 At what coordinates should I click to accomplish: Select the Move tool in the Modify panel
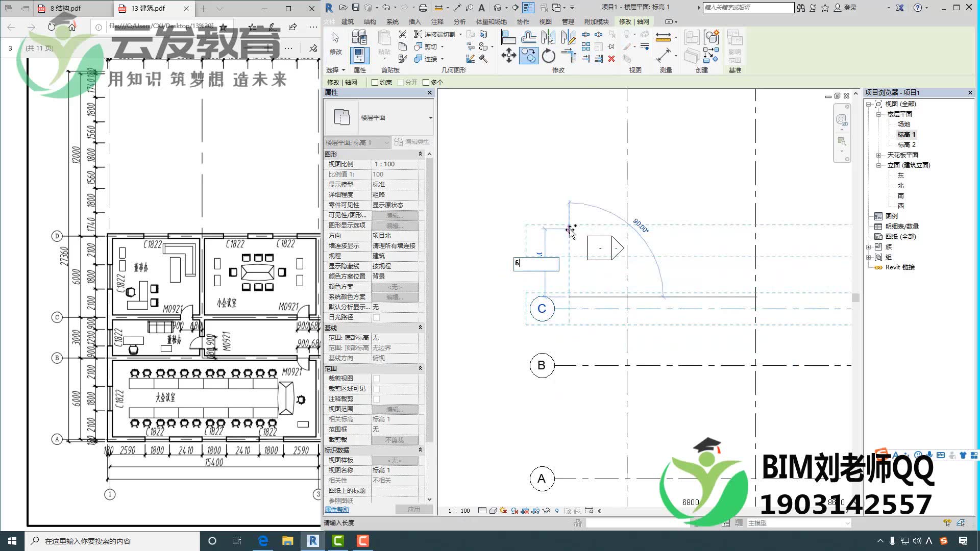(x=509, y=55)
